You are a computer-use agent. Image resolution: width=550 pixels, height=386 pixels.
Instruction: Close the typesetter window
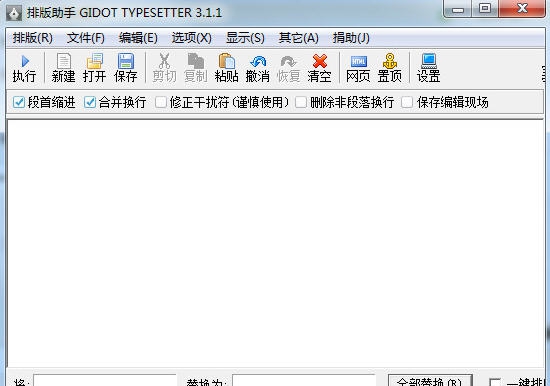(522, 8)
